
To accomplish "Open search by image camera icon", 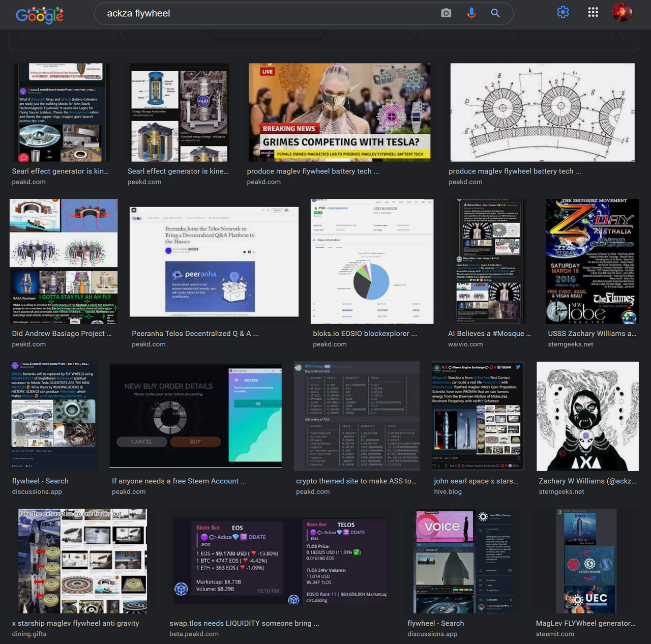I will click(x=446, y=13).
